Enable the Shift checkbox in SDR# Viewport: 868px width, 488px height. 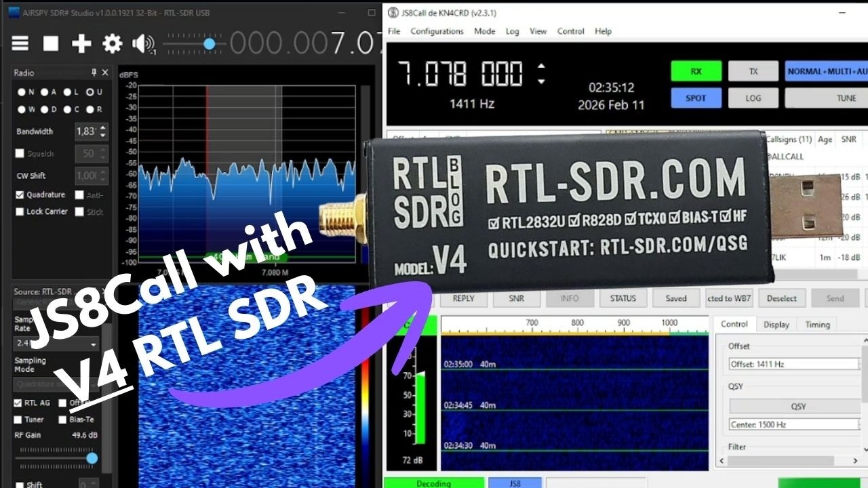pos(18,485)
